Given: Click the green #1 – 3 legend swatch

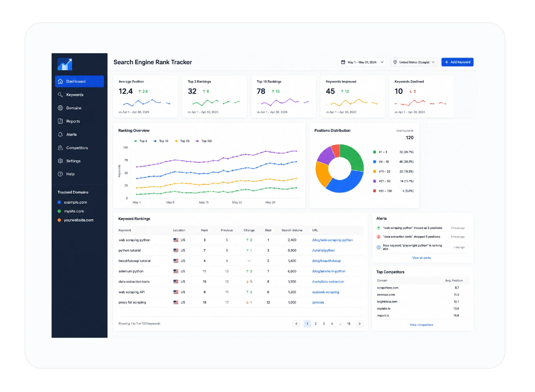Looking at the screenshot, I should click(375, 152).
